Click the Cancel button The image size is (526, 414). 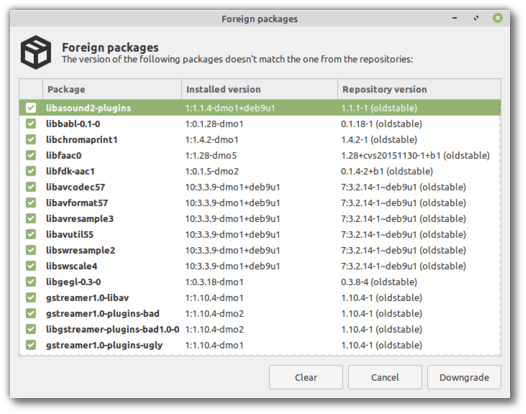(x=385, y=377)
